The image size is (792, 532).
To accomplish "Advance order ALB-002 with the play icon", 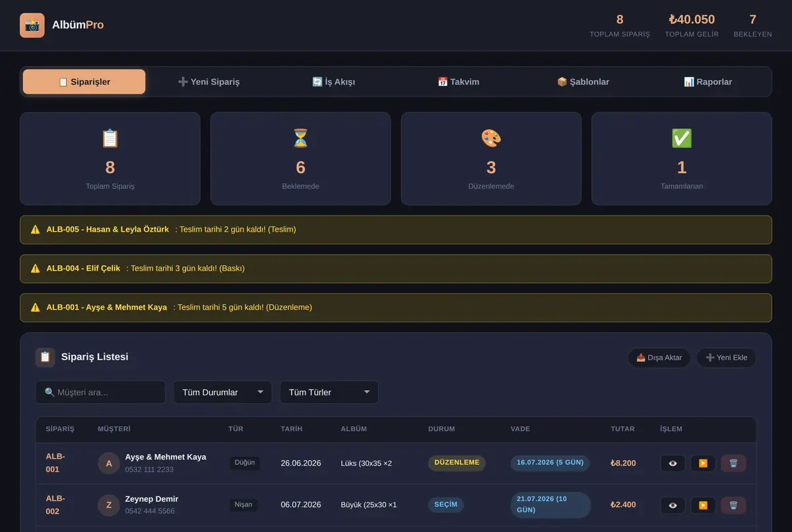I will point(703,506).
